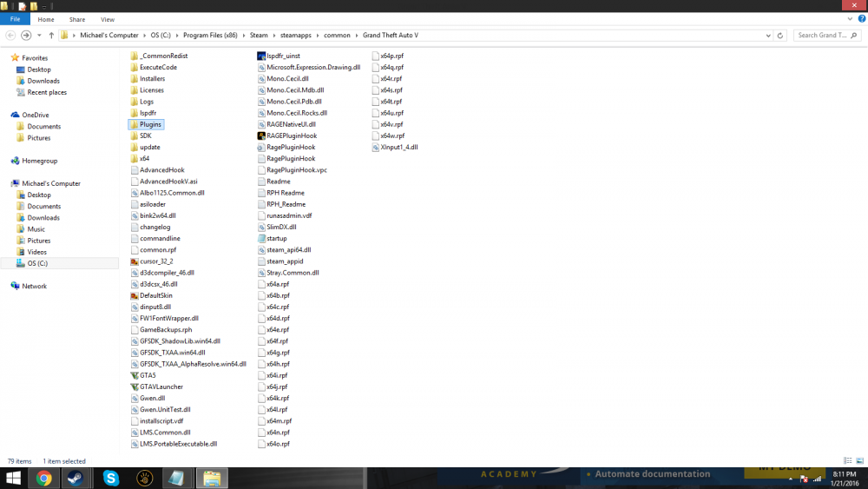Expand Michael's Computer breadcrumb chevron
868x489 pixels.
click(144, 36)
